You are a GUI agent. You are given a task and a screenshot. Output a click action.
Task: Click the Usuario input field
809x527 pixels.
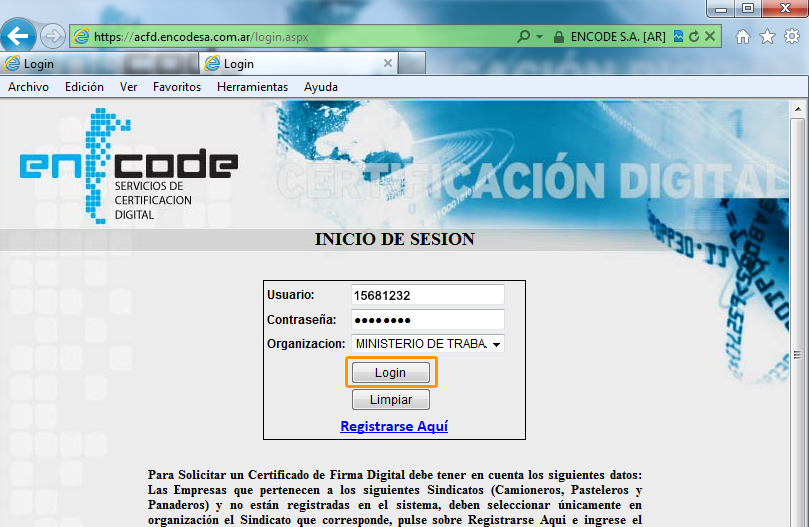pos(427,295)
